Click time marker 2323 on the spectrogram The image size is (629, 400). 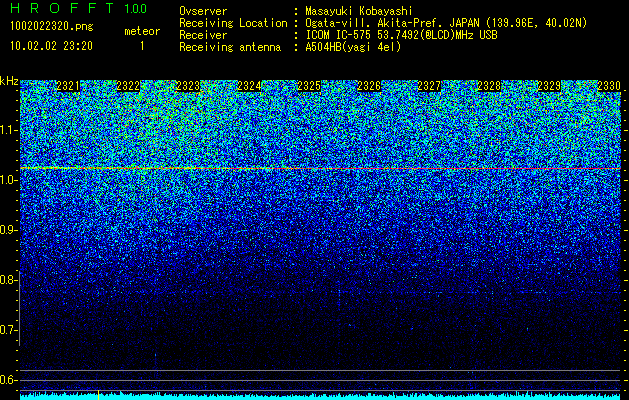[x=188, y=86]
